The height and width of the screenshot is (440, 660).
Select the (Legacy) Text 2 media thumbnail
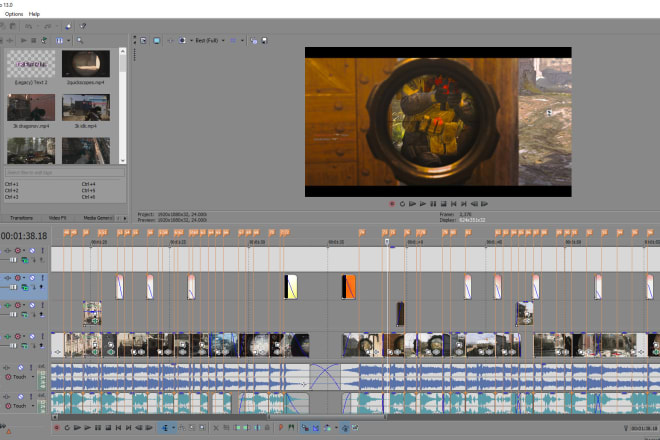(31, 64)
